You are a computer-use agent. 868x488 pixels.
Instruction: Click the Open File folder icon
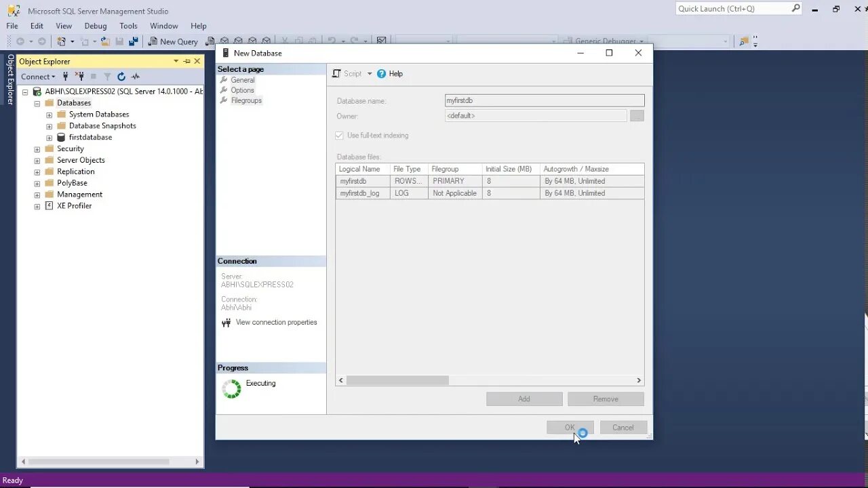[x=105, y=41]
